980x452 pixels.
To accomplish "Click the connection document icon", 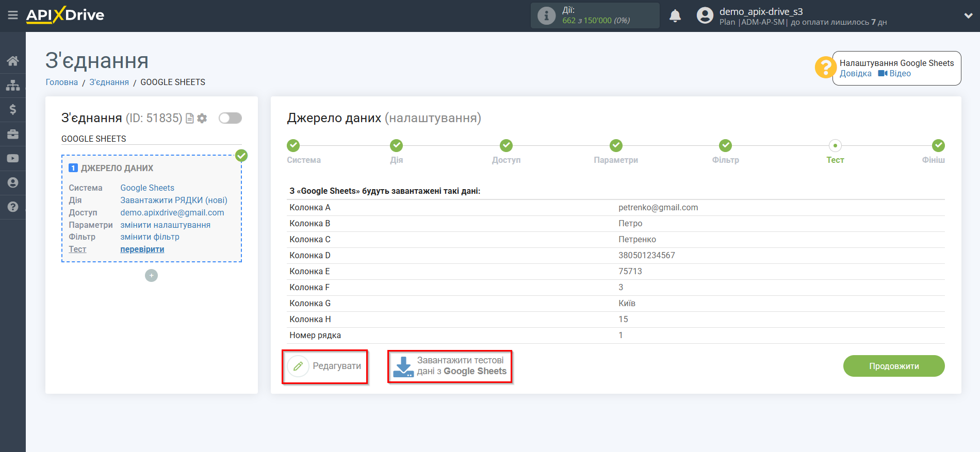I will coord(189,119).
